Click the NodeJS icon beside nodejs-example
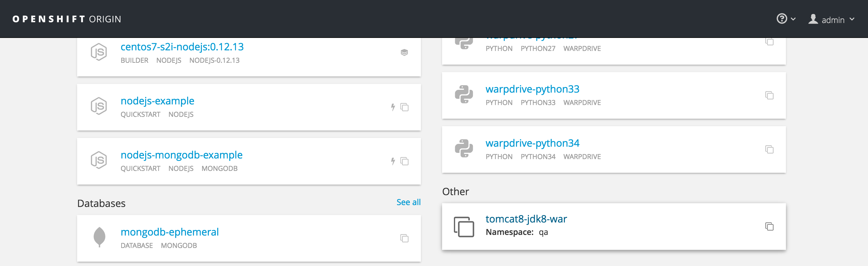868x266 pixels. 99,106
